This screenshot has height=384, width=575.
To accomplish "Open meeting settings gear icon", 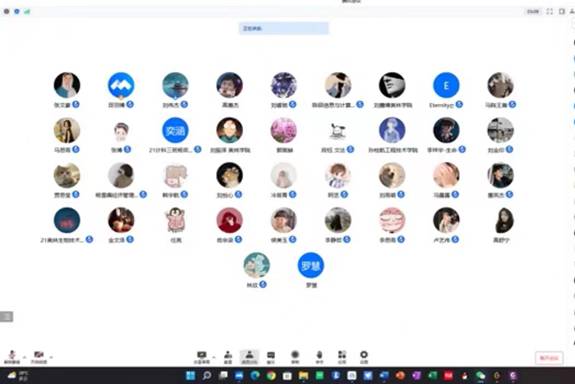I will [x=364, y=356].
